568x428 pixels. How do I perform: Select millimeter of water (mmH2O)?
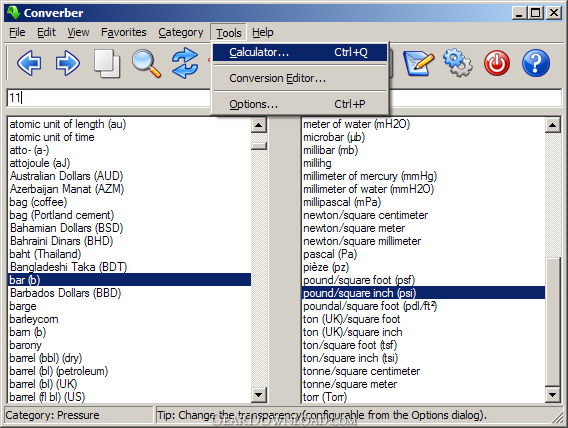(x=368, y=189)
